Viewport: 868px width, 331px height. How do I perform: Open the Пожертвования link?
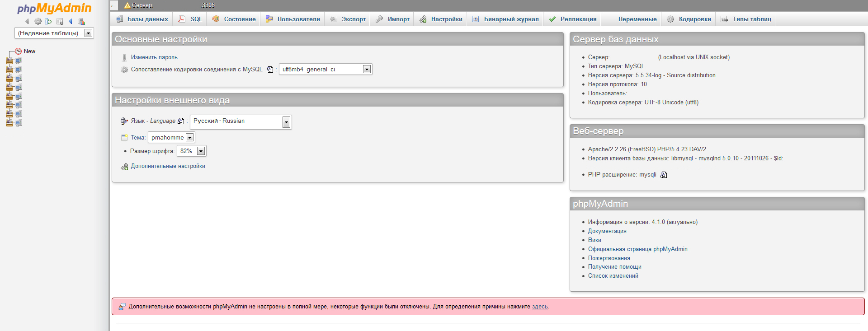[609, 258]
